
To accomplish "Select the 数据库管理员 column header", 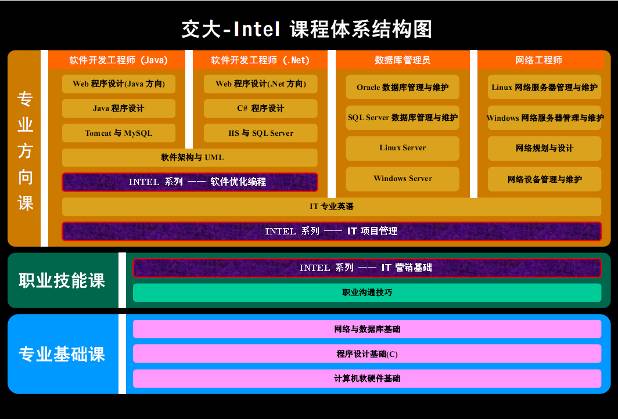I will [402, 60].
